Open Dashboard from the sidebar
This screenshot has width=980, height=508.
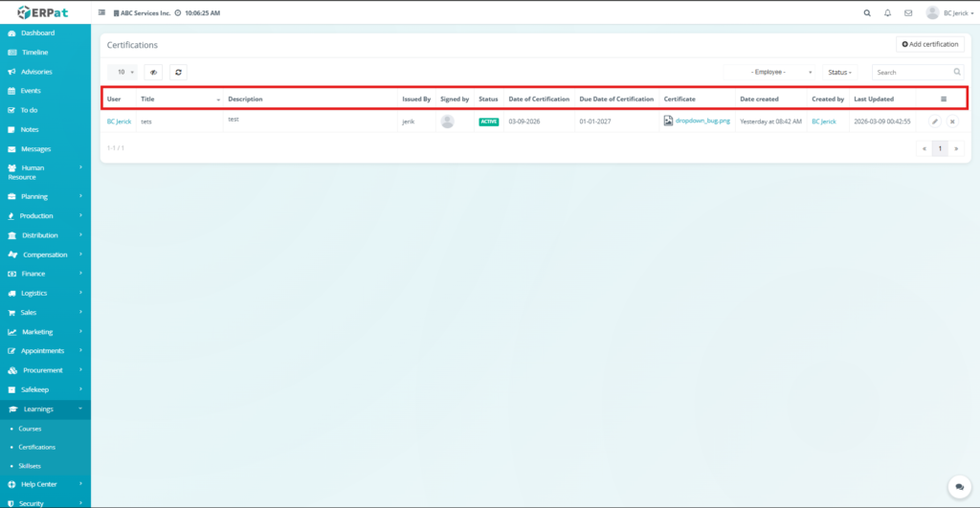(37, 33)
